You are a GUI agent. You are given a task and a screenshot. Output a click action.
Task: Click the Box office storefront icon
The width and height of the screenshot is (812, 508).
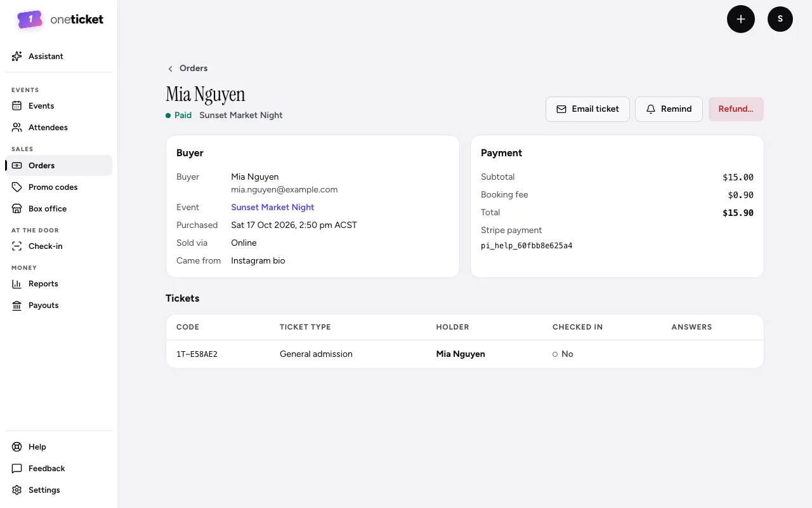17,209
